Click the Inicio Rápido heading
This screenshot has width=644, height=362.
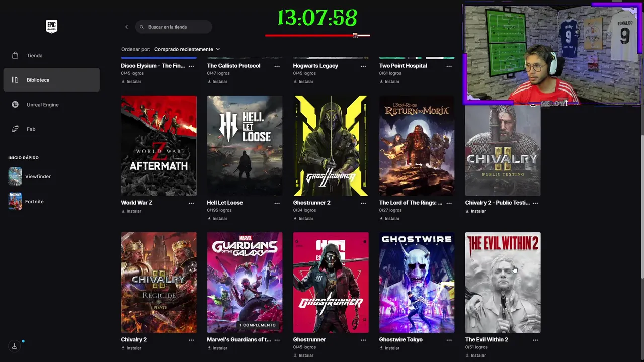tap(23, 158)
